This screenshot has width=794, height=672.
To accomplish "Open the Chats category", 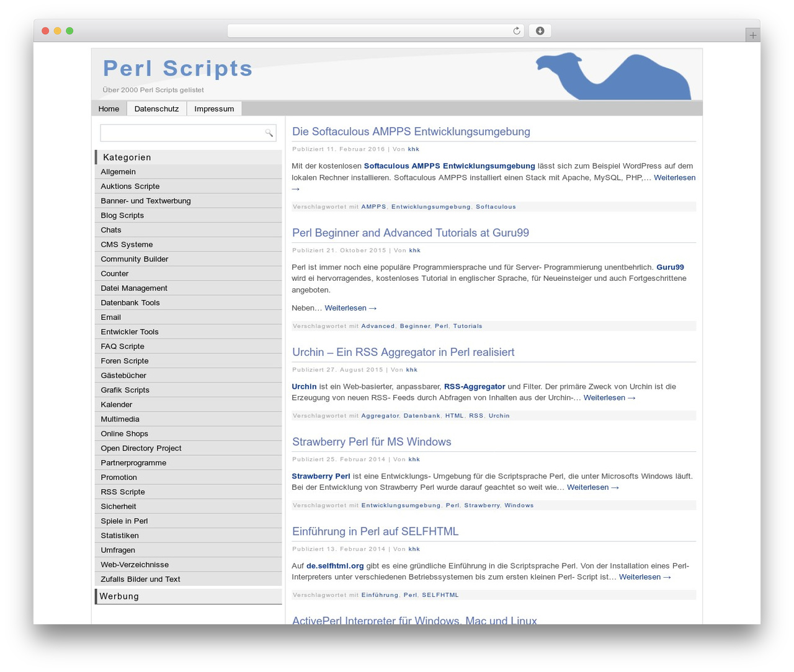I will [189, 230].
